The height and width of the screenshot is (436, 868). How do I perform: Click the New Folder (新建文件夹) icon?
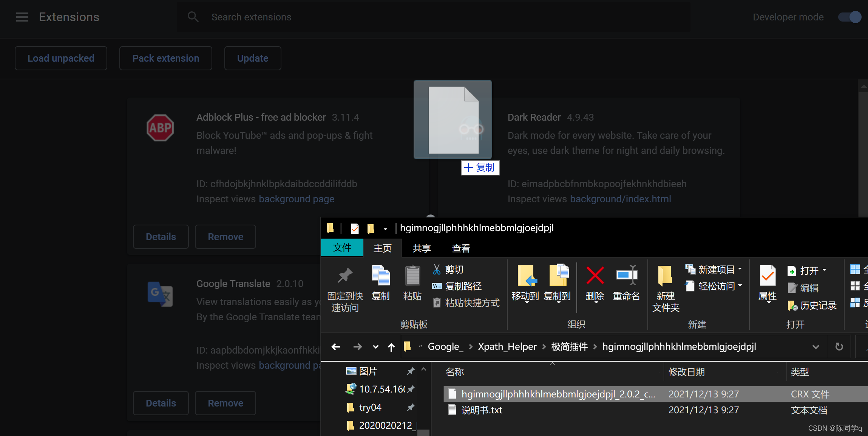point(665,276)
